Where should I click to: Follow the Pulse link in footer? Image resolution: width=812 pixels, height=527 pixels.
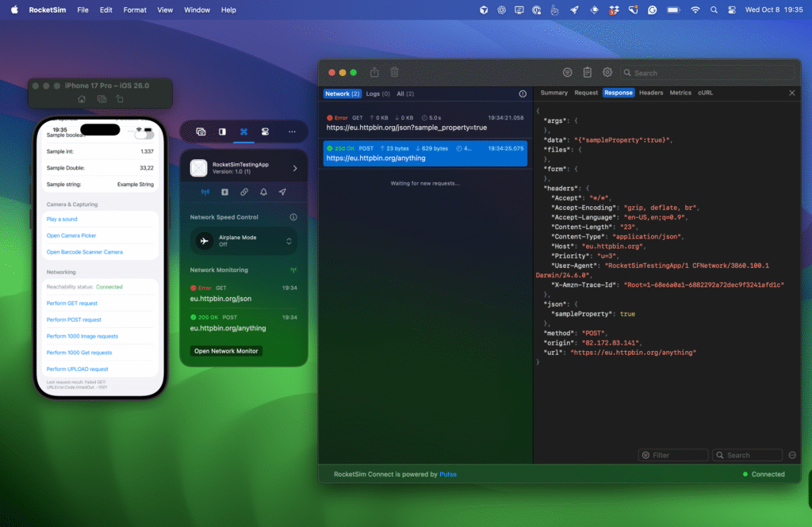coord(448,475)
